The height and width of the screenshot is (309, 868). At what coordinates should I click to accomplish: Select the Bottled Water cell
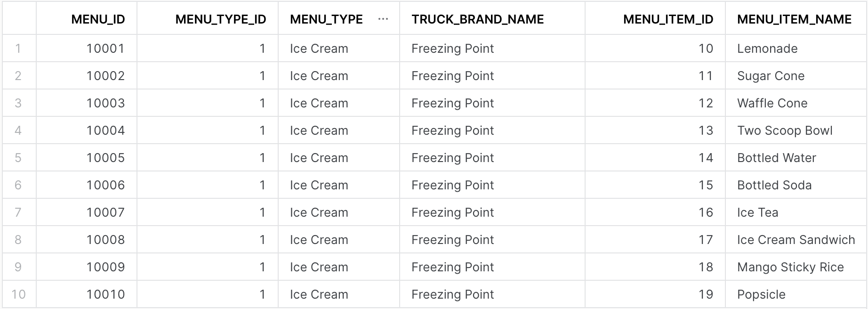[777, 158]
